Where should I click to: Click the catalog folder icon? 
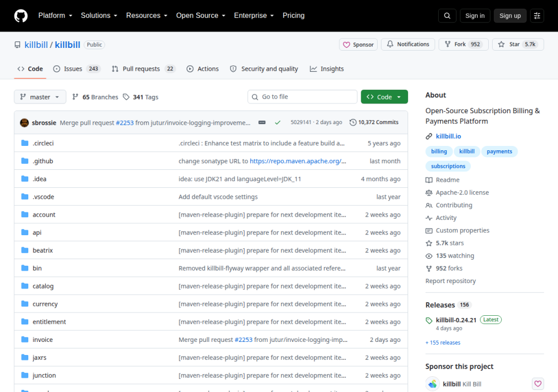[x=25, y=286]
